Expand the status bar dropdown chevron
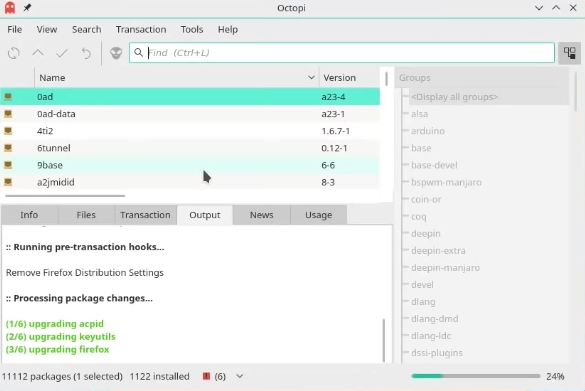The height and width of the screenshot is (391, 585). click(240, 376)
